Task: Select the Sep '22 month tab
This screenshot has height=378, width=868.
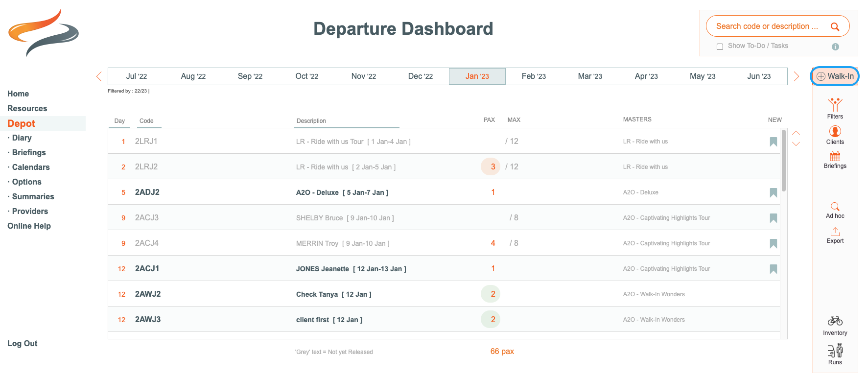Action: click(x=250, y=76)
